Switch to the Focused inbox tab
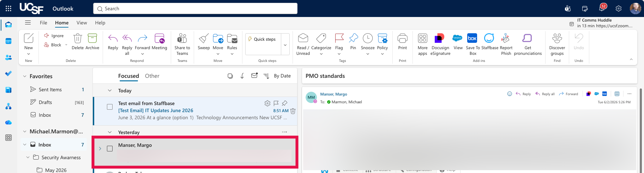 pyautogui.click(x=128, y=76)
